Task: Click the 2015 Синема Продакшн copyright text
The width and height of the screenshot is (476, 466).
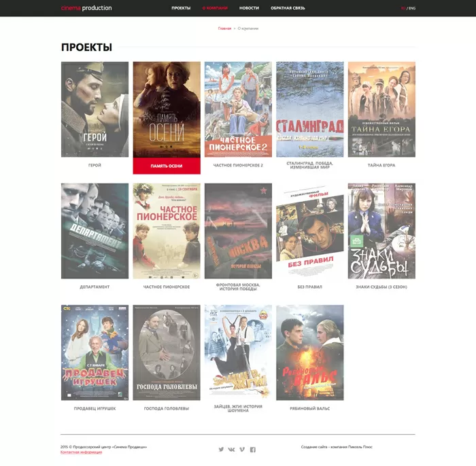Action: (x=103, y=447)
